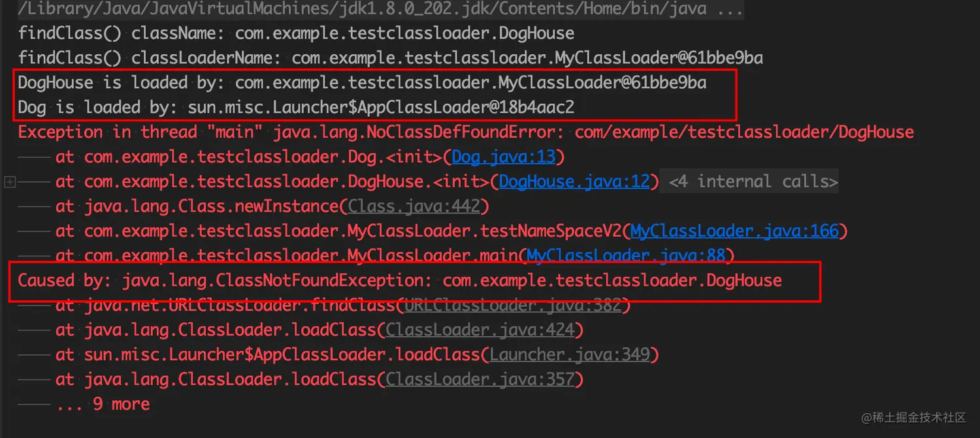Open the Class.java:442 link
980x438 pixels.
coord(414,206)
